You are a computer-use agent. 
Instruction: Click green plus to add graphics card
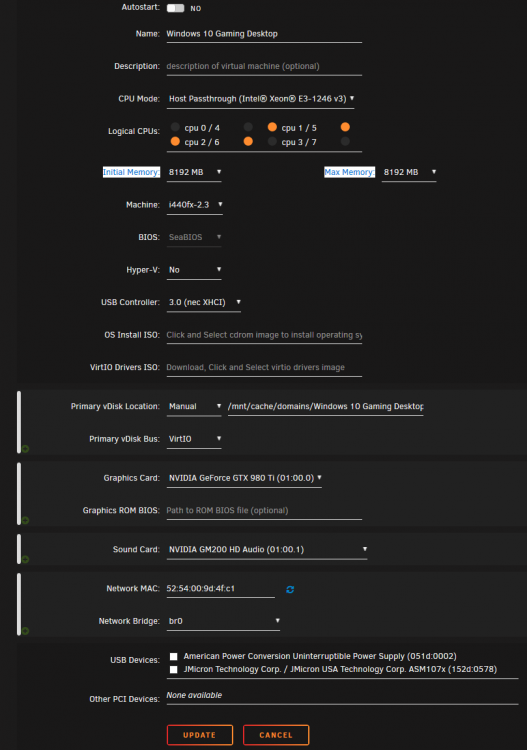coord(25,520)
